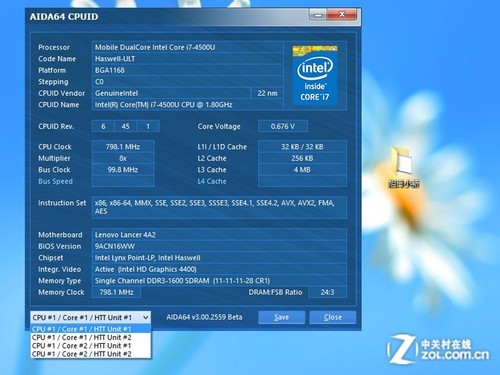
Task: Click the AIDA64 CPUID title bar
Action: point(167,17)
